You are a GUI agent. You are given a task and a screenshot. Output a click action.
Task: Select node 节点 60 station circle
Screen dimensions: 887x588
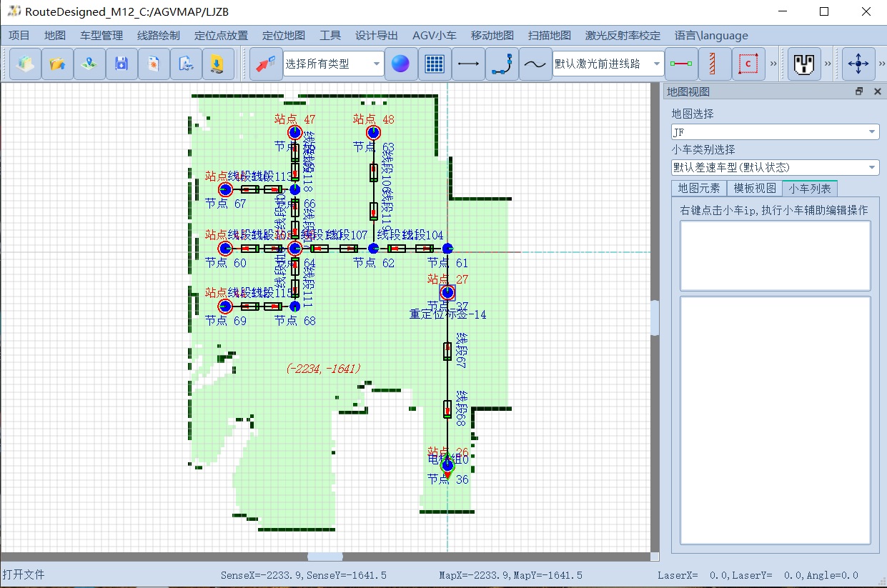[x=226, y=248]
